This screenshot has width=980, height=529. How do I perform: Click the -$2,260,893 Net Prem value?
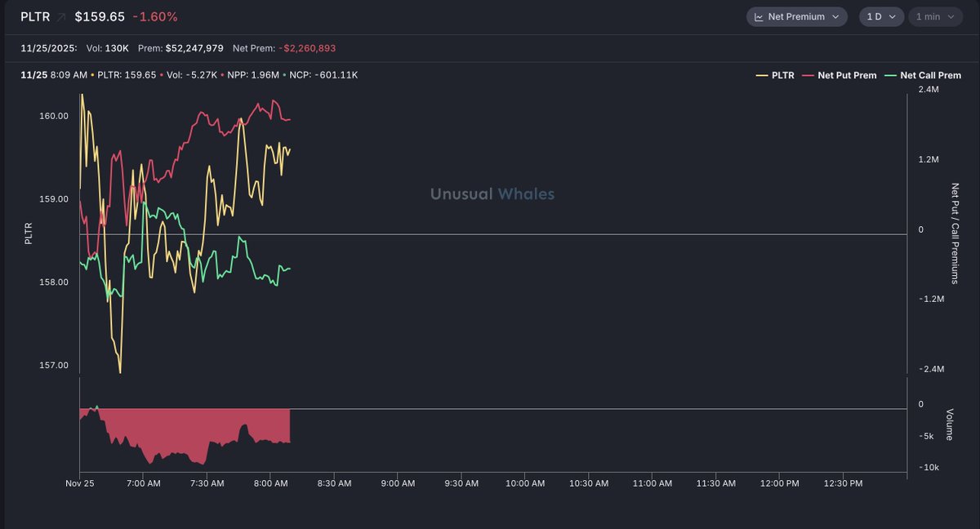(x=306, y=48)
